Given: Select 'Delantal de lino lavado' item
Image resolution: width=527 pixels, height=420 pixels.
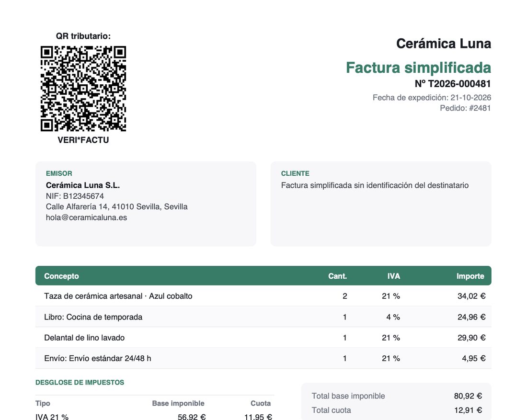Looking at the screenshot, I should pos(84,338).
